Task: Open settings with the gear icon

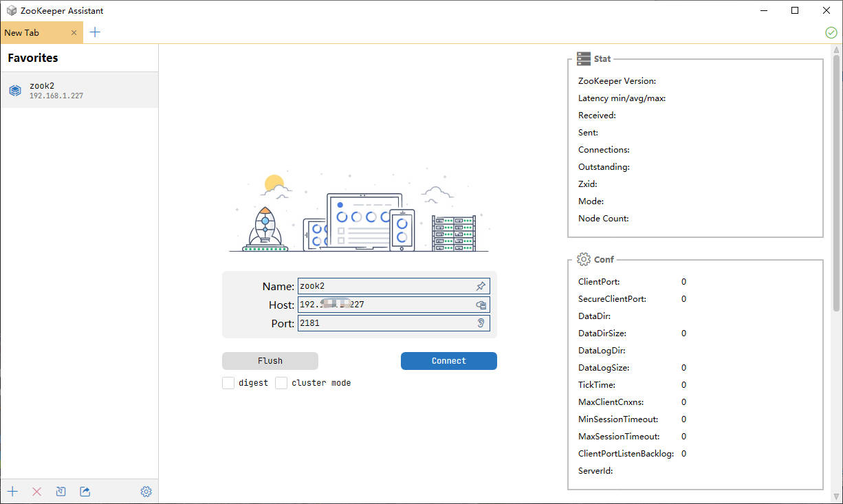Action: pos(146,492)
